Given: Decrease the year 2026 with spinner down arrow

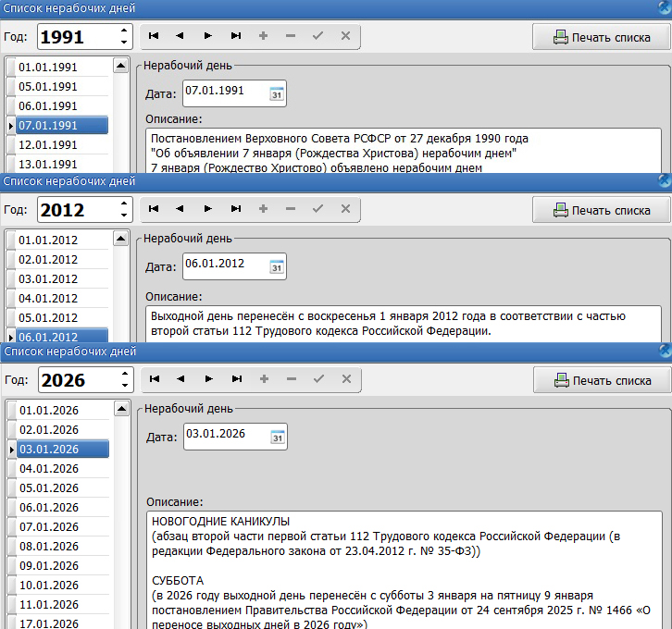Looking at the screenshot, I should click(124, 386).
